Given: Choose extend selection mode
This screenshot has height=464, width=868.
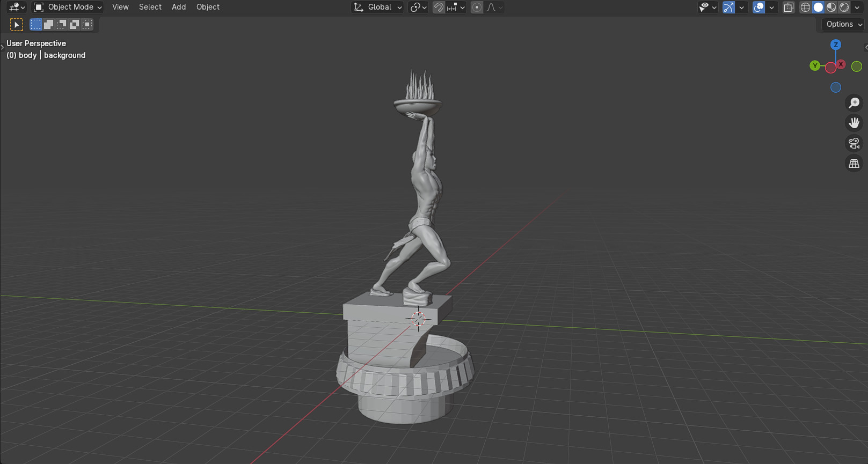Looking at the screenshot, I should point(48,24).
